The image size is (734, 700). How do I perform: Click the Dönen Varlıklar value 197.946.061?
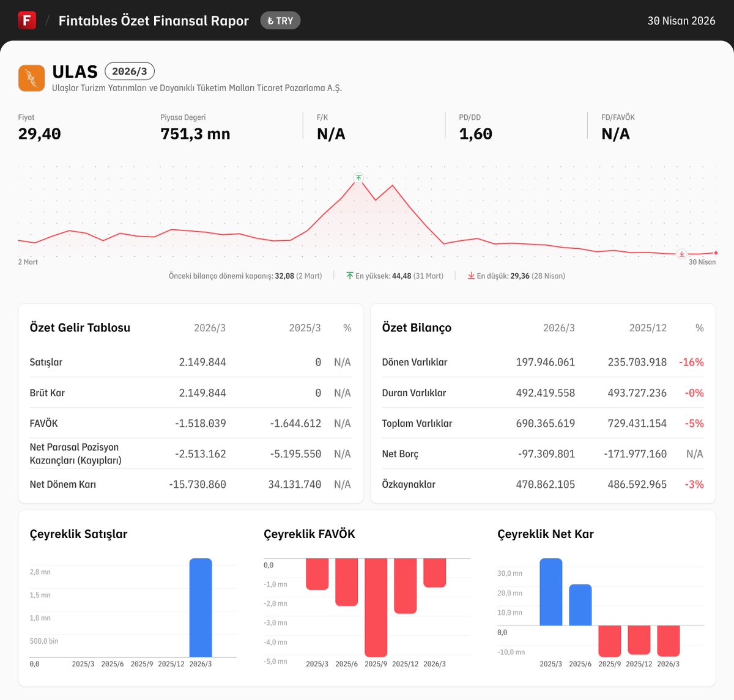point(545,362)
